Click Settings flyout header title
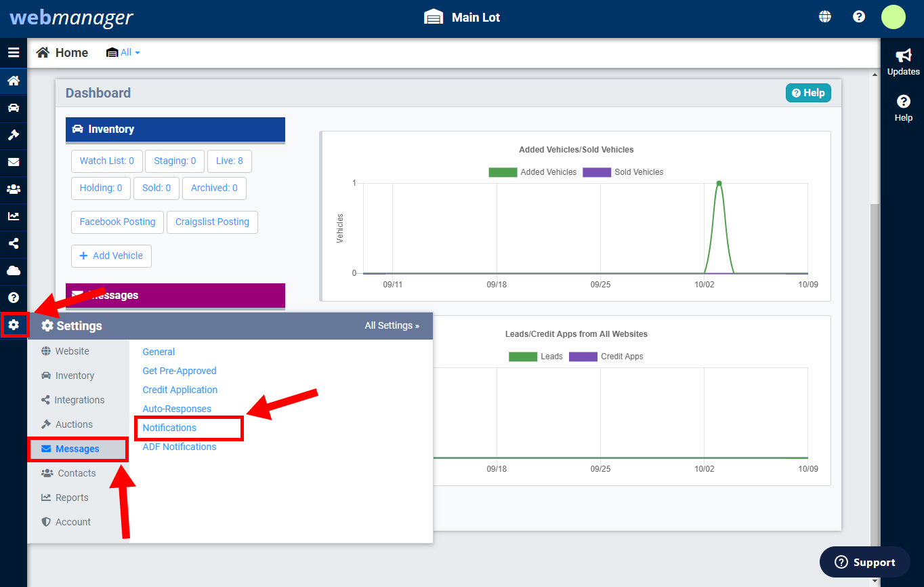Viewport: 924px width, 587px height. (x=72, y=326)
